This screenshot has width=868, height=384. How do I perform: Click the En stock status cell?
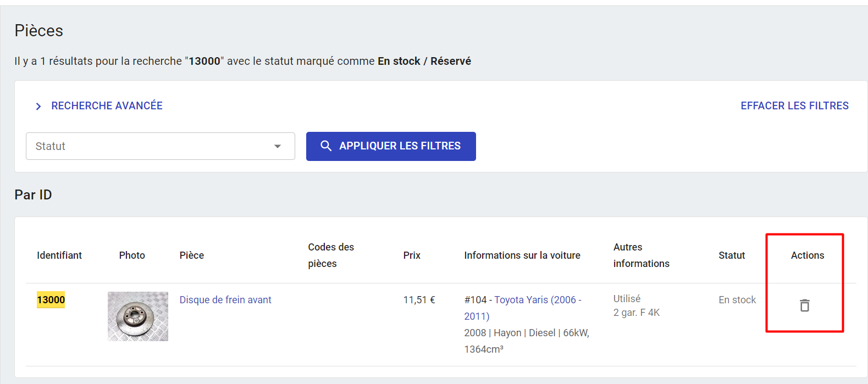coord(737,300)
